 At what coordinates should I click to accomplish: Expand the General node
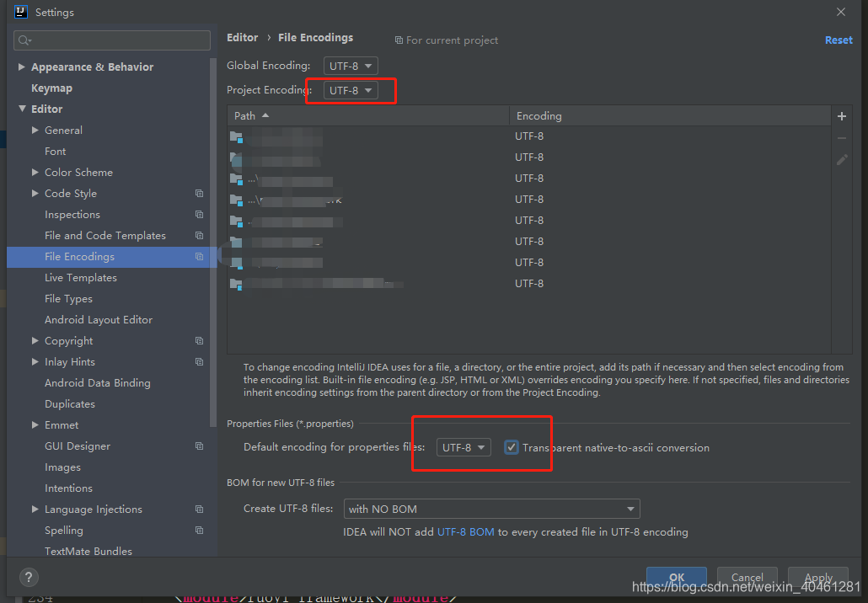35,130
